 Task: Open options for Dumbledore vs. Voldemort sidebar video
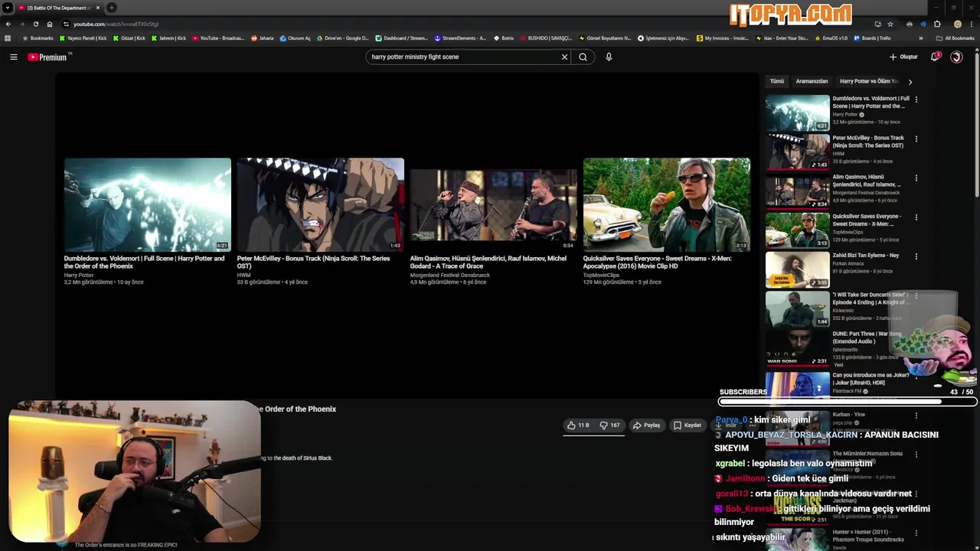916,99
